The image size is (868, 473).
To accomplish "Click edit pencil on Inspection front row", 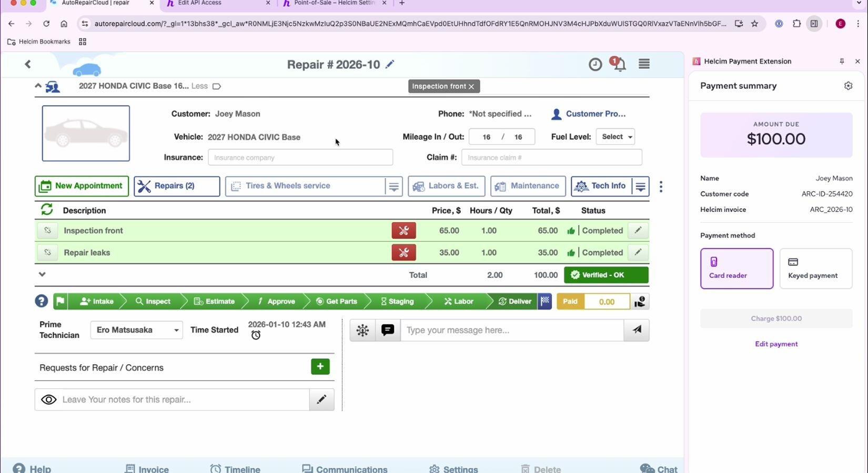I will [x=638, y=230].
